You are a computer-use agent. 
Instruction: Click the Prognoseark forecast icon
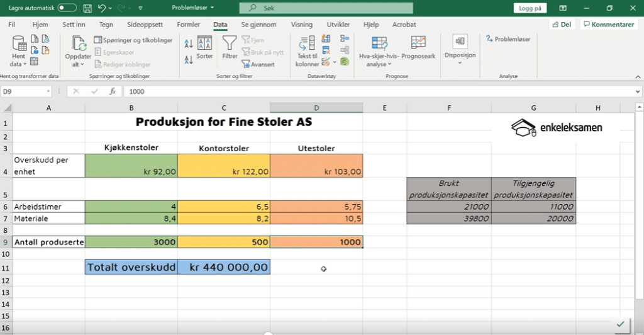click(x=418, y=48)
